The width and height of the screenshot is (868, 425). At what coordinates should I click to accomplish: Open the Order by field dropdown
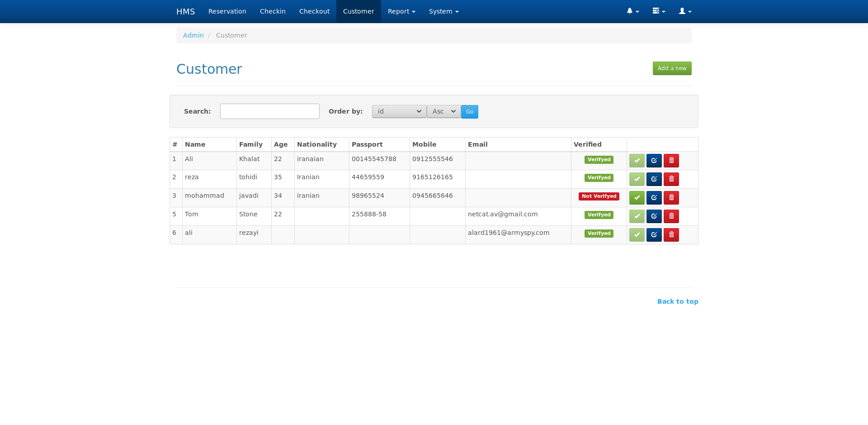(x=399, y=111)
